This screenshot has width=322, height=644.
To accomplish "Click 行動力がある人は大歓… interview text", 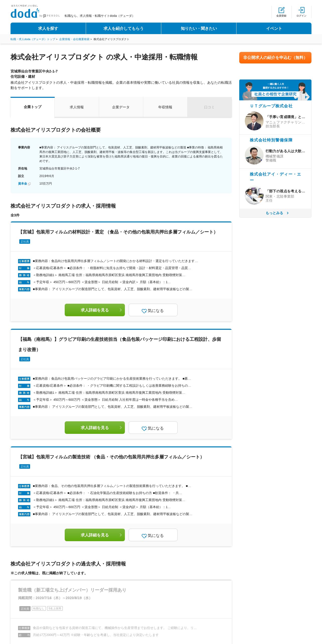I will pyautogui.click(x=285, y=151).
